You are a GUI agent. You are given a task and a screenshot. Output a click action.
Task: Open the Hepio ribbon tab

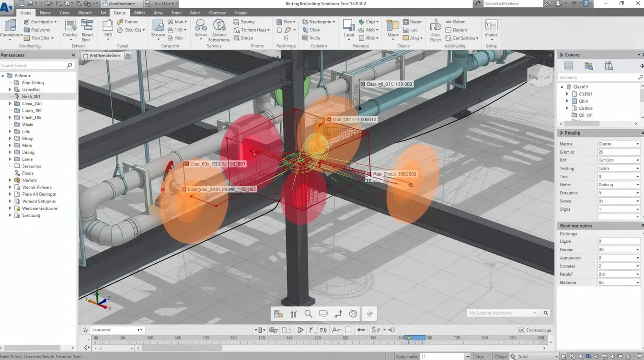[241, 13]
